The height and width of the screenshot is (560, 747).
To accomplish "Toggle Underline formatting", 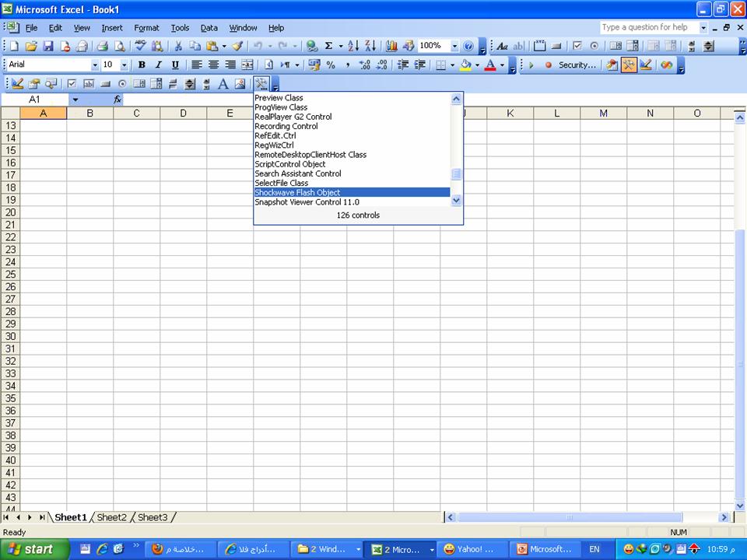I will click(175, 65).
